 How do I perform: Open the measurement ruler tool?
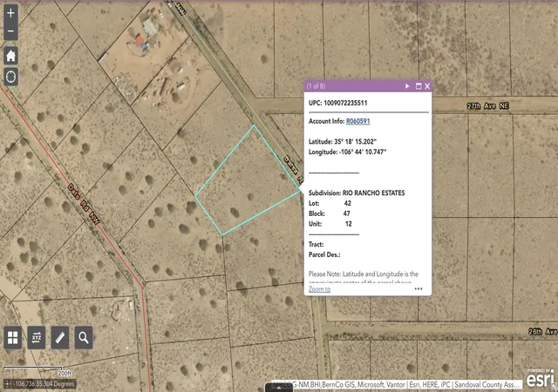[x=60, y=338]
